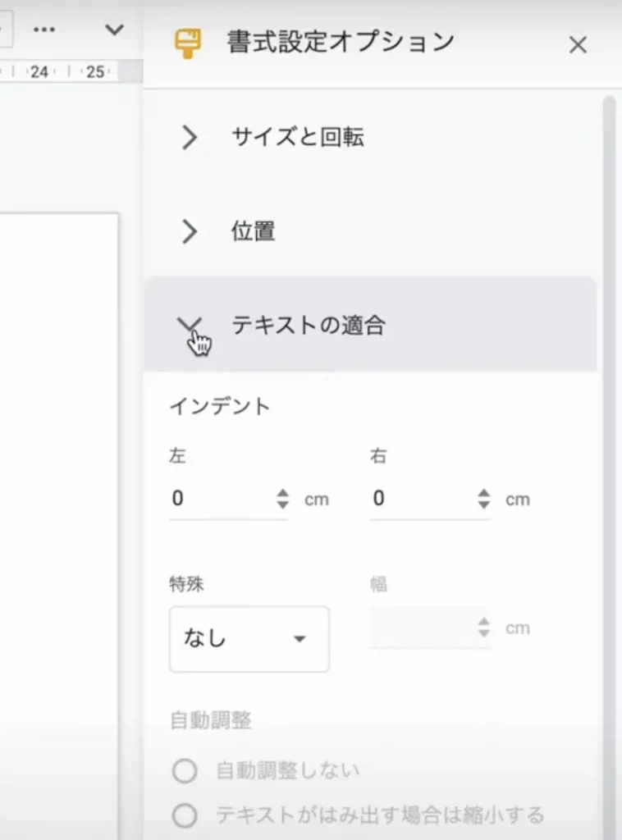Viewport: 622px width, 840px height.
Task: Click the 左 indent value field
Action: point(222,499)
